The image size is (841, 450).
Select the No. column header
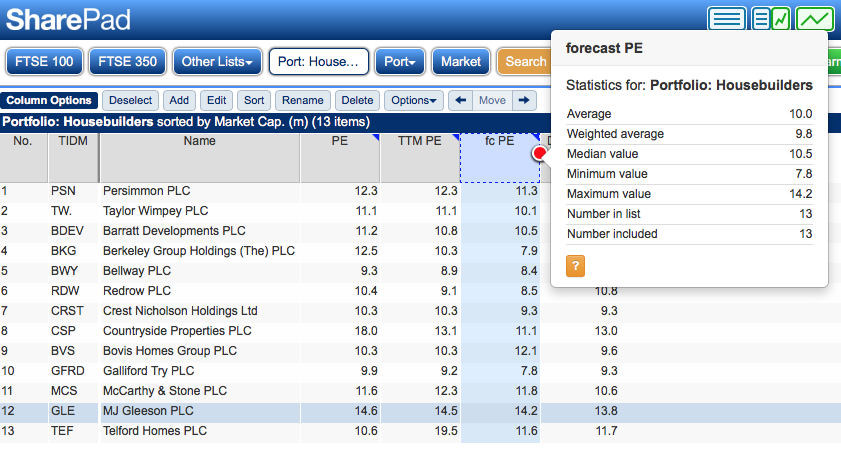(23, 158)
